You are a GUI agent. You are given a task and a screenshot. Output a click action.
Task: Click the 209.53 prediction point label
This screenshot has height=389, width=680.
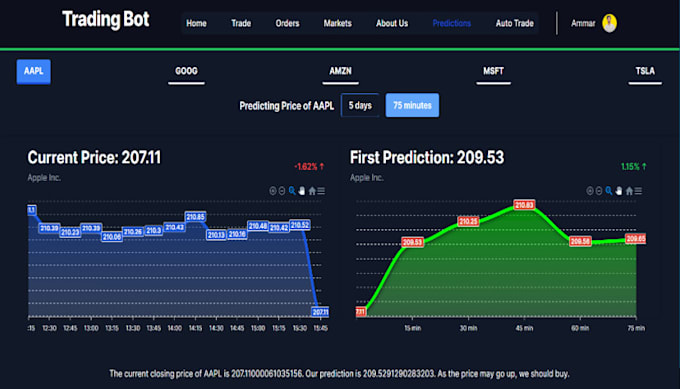point(412,242)
